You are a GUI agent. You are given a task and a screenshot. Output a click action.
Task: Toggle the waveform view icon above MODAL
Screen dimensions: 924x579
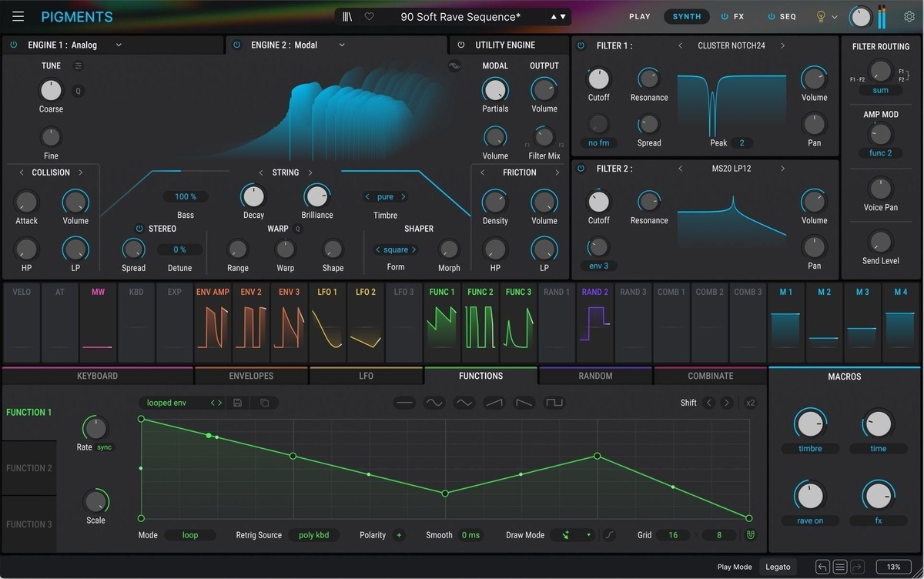454,66
